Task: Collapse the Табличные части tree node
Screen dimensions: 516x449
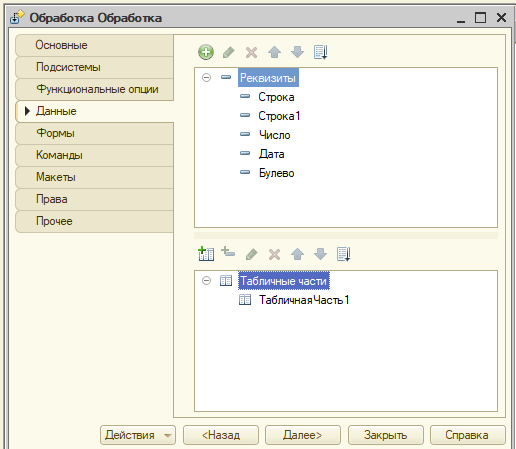Action: tap(207, 281)
